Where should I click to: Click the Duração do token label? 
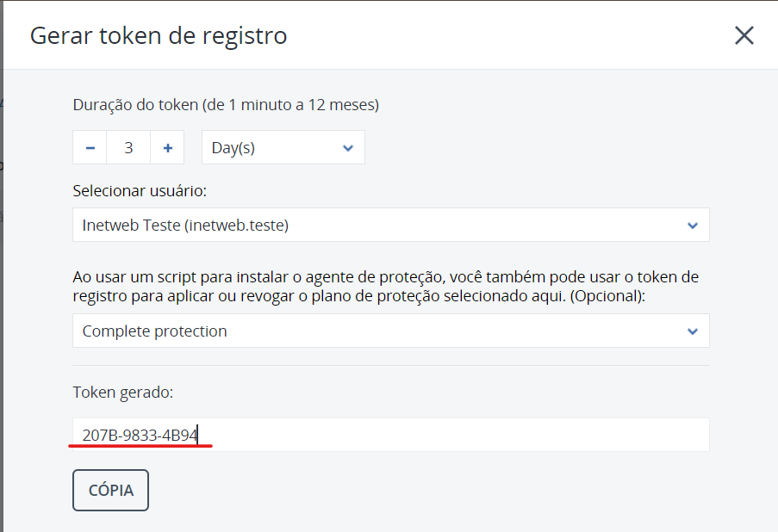[x=226, y=105]
